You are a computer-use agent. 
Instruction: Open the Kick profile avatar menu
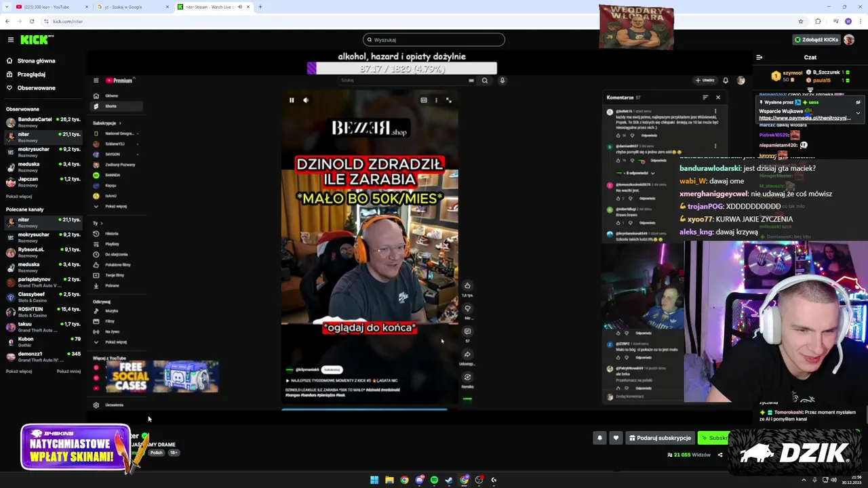coord(849,40)
